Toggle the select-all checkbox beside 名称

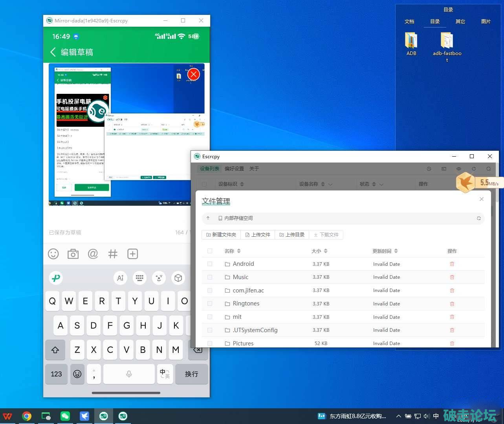(210, 251)
